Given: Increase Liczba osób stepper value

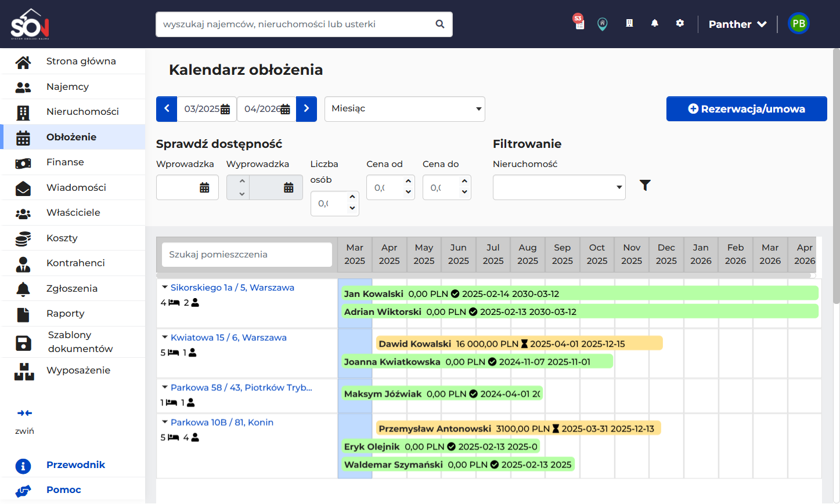Looking at the screenshot, I should click(x=352, y=197).
